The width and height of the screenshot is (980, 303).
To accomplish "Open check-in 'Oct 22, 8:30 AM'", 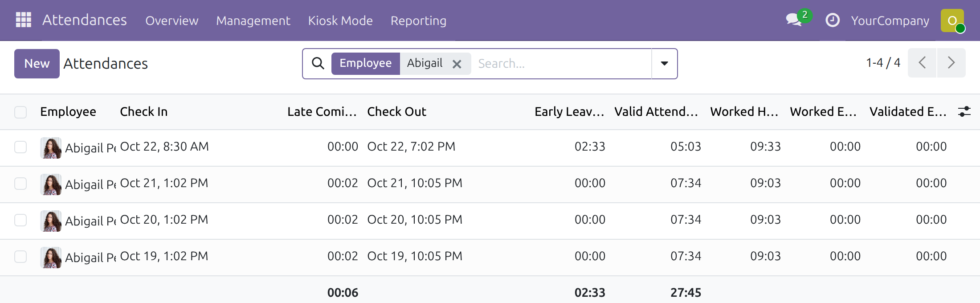I will (164, 147).
